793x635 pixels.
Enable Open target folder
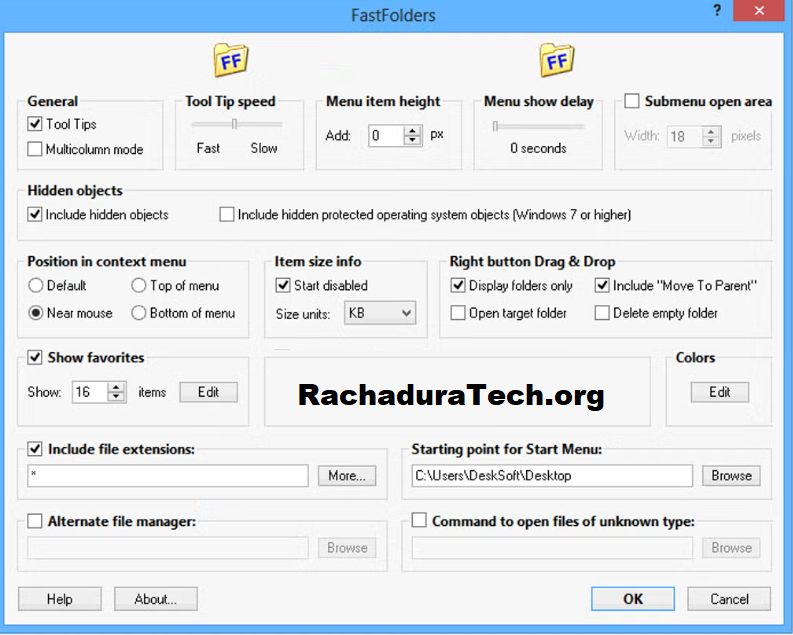coord(458,313)
